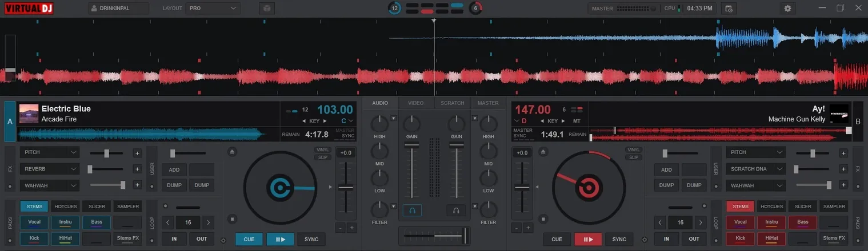Click plus next to deck B PITCH effect
Image resolution: width=868 pixels, height=251 pixels.
[843, 153]
